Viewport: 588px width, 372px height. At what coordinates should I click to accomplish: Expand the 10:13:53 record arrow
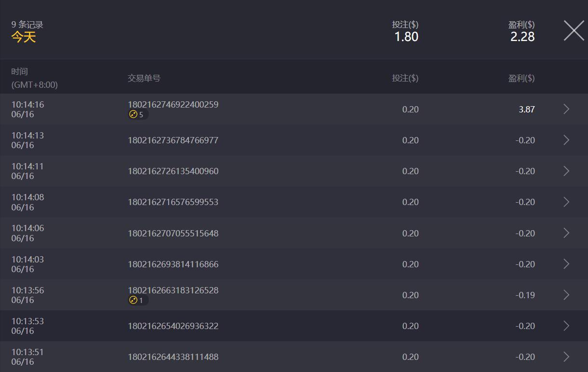pyautogui.click(x=566, y=326)
